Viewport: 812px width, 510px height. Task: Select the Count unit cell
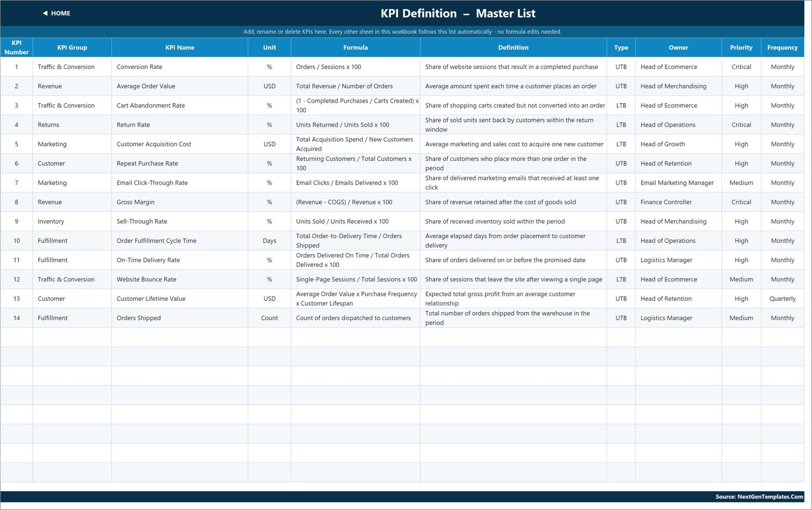tap(269, 318)
